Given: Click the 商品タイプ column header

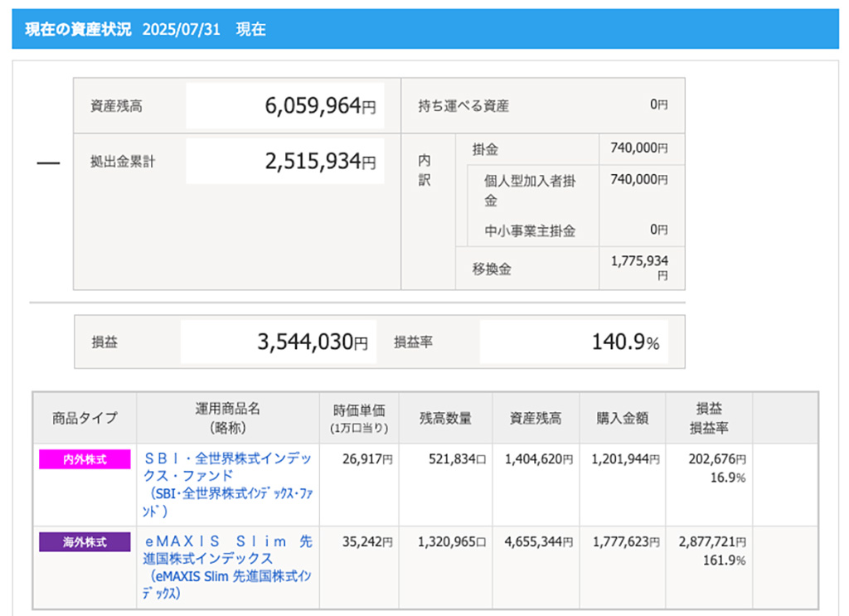Looking at the screenshot, I should pyautogui.click(x=85, y=418).
